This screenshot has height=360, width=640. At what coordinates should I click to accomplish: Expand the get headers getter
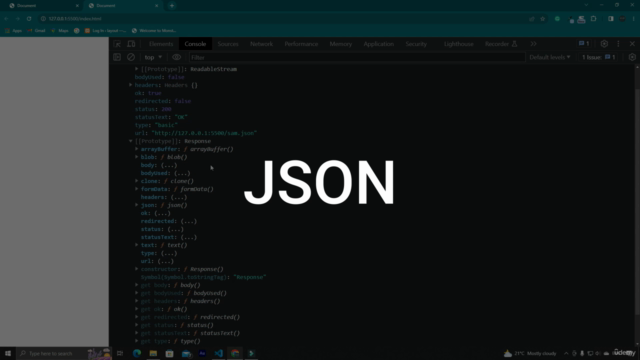(x=137, y=301)
